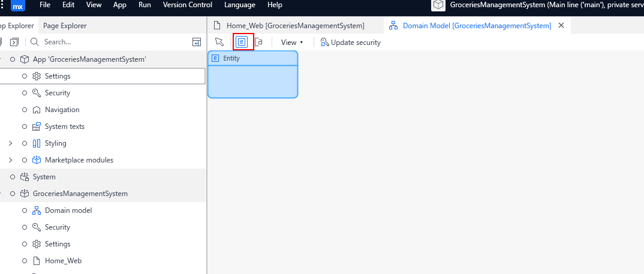The height and width of the screenshot is (274, 644).
Task: Click the search magnifier icon
Action: coord(35,42)
